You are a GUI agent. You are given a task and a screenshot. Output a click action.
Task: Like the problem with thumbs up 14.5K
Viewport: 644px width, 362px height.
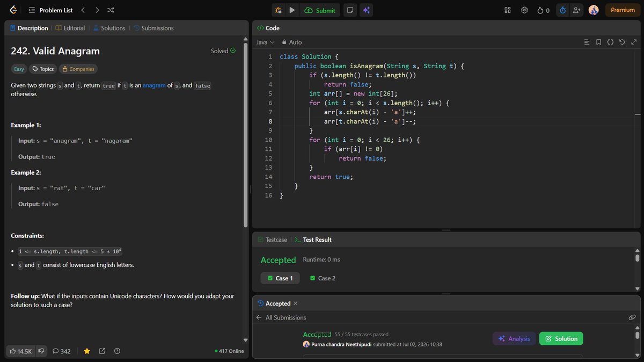pyautogui.click(x=21, y=351)
